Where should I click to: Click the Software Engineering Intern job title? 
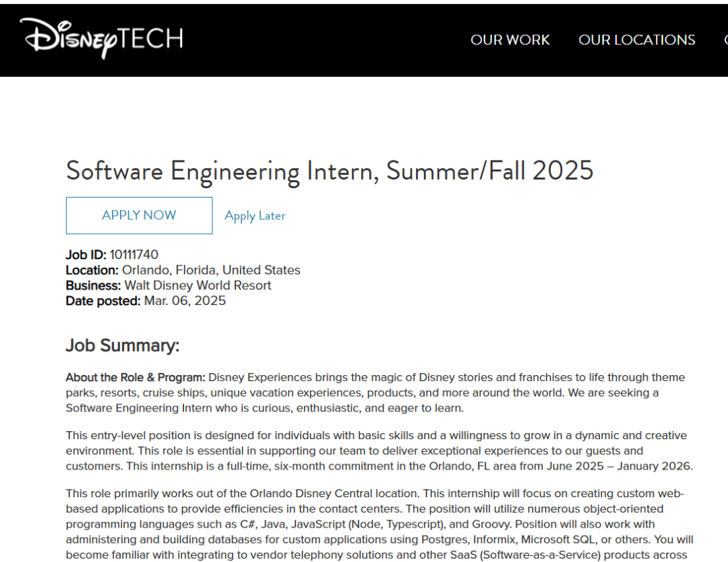[x=330, y=171]
